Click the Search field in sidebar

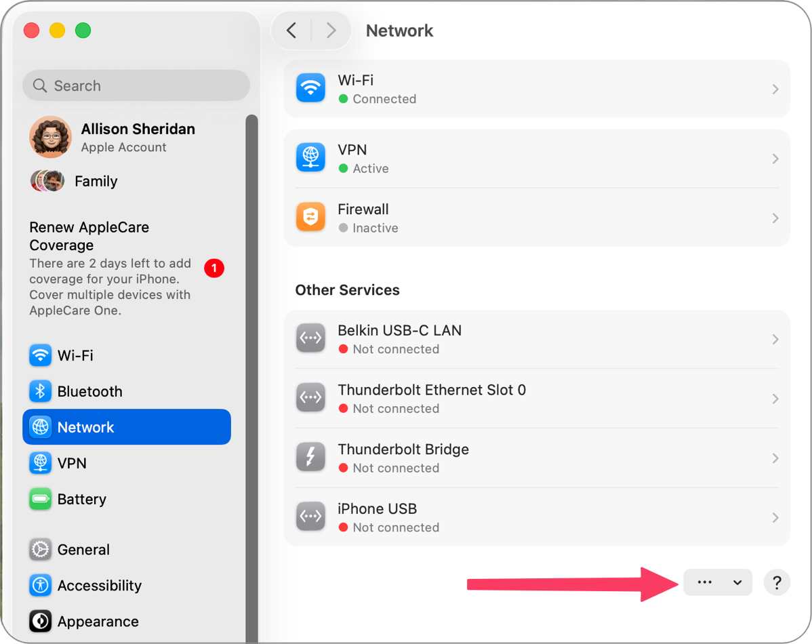(136, 85)
